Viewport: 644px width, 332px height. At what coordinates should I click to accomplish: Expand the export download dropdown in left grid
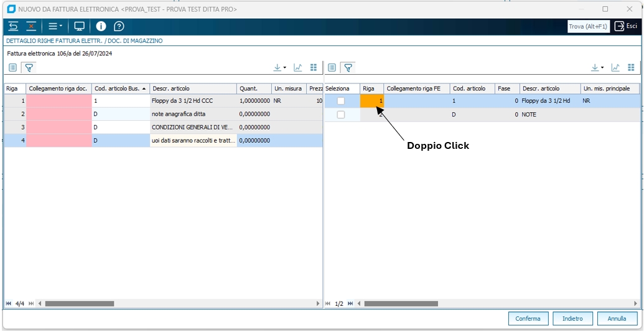[x=280, y=67]
